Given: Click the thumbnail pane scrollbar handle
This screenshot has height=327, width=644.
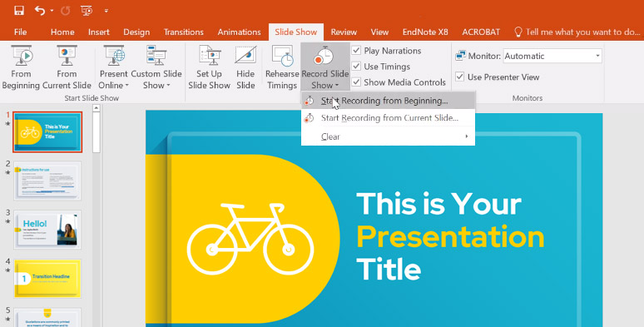Looking at the screenshot, I should pos(97,132).
